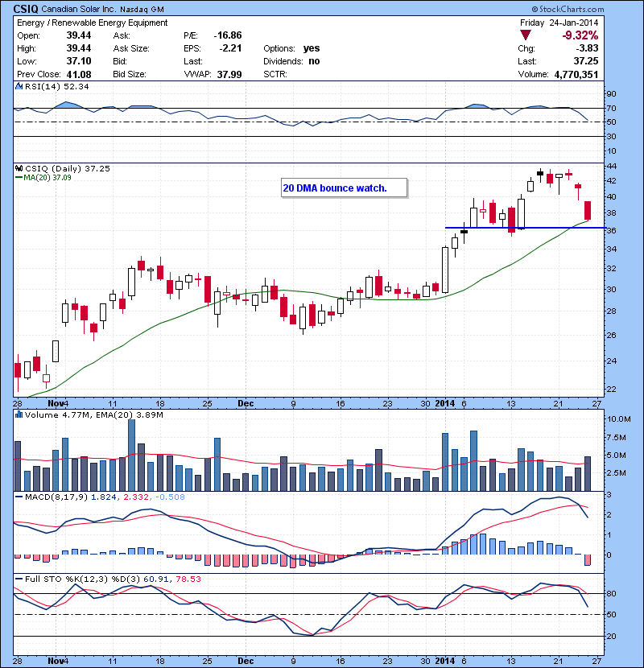The height and width of the screenshot is (668, 644).
Task: Click the MACD(8,17,9) indicator label
Action: tap(56, 497)
